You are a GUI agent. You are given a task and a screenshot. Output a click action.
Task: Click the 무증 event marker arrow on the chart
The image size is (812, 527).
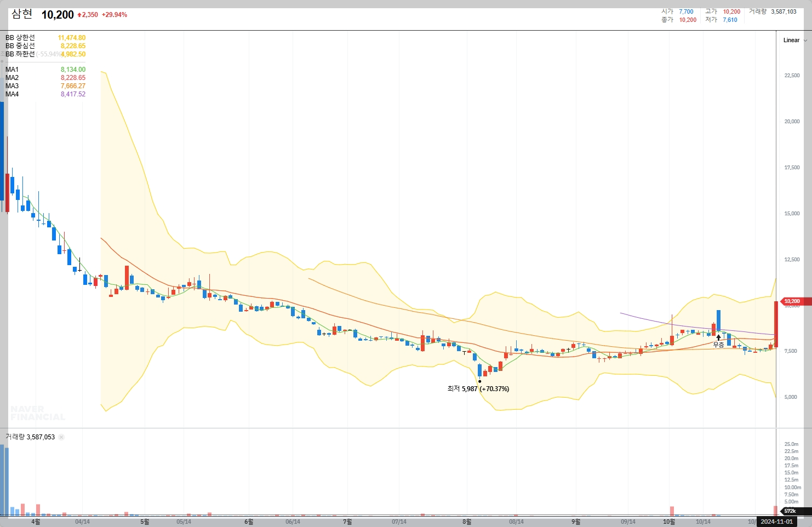719,337
